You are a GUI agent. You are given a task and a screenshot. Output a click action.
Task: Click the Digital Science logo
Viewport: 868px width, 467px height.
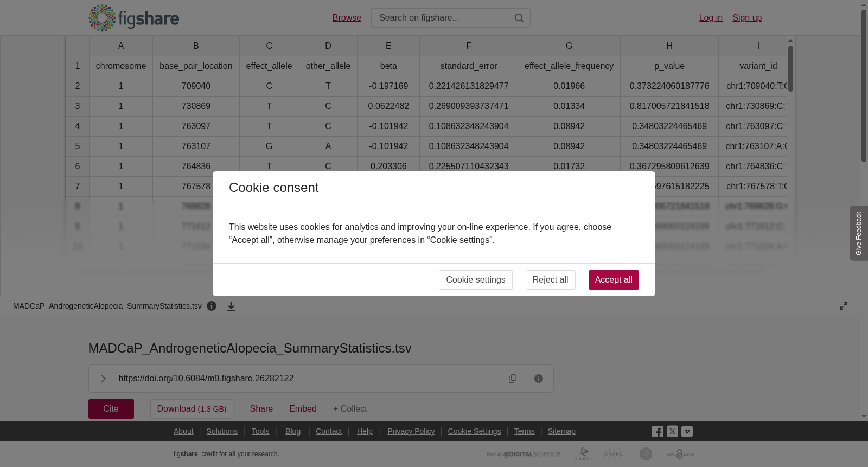[524, 454]
